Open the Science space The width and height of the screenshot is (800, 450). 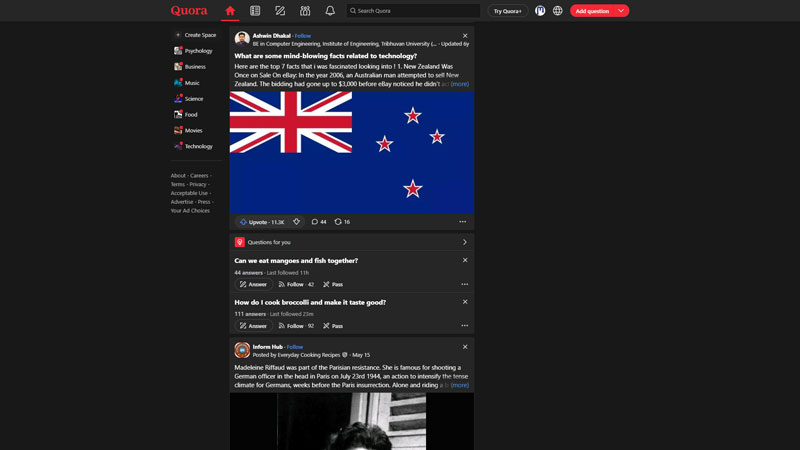coord(188,98)
